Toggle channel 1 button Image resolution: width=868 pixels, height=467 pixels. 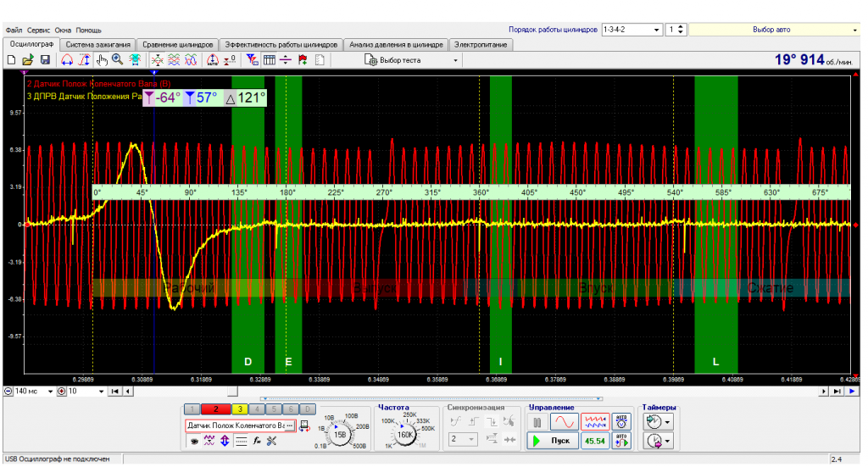pyautogui.click(x=192, y=409)
